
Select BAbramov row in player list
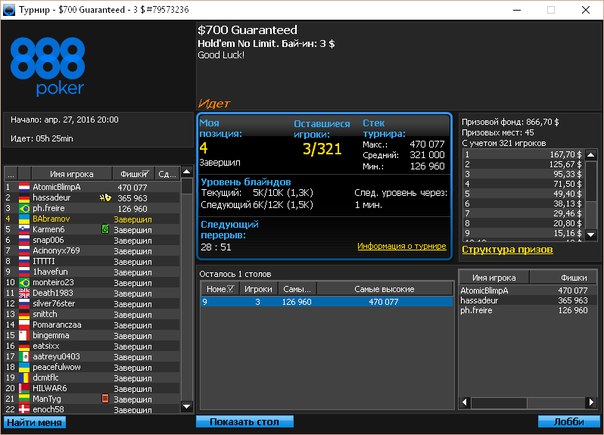click(92, 219)
